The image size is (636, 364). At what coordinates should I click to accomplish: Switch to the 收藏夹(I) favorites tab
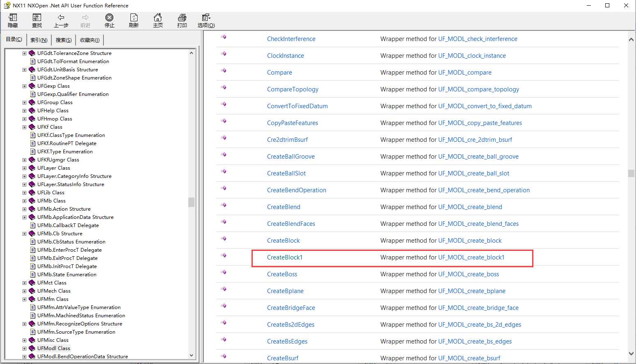89,40
